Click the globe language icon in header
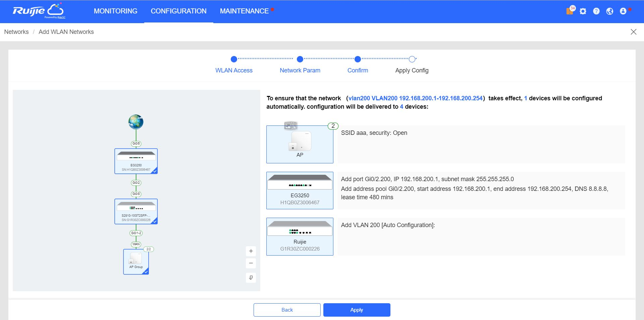Image resolution: width=644 pixels, height=320 pixels. [609, 11]
